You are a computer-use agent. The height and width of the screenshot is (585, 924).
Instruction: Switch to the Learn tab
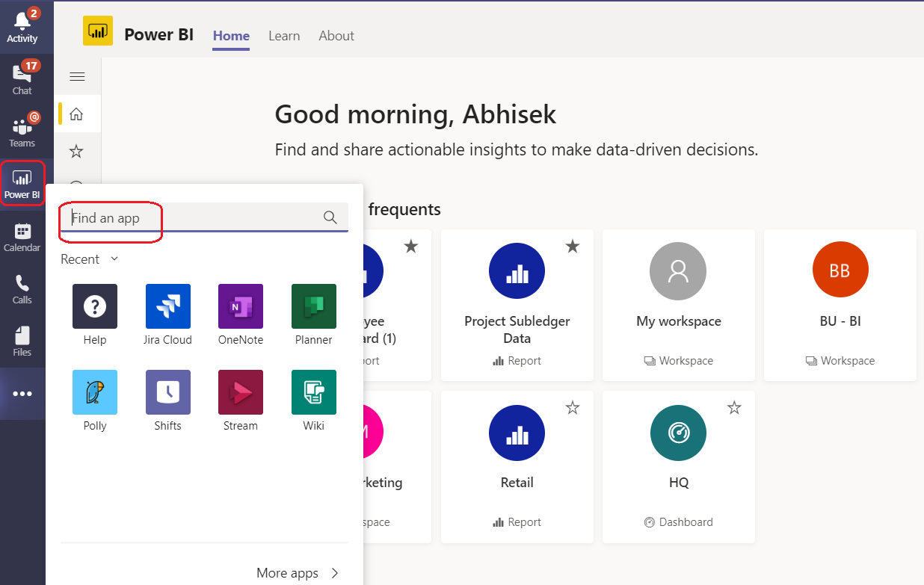[x=284, y=35]
